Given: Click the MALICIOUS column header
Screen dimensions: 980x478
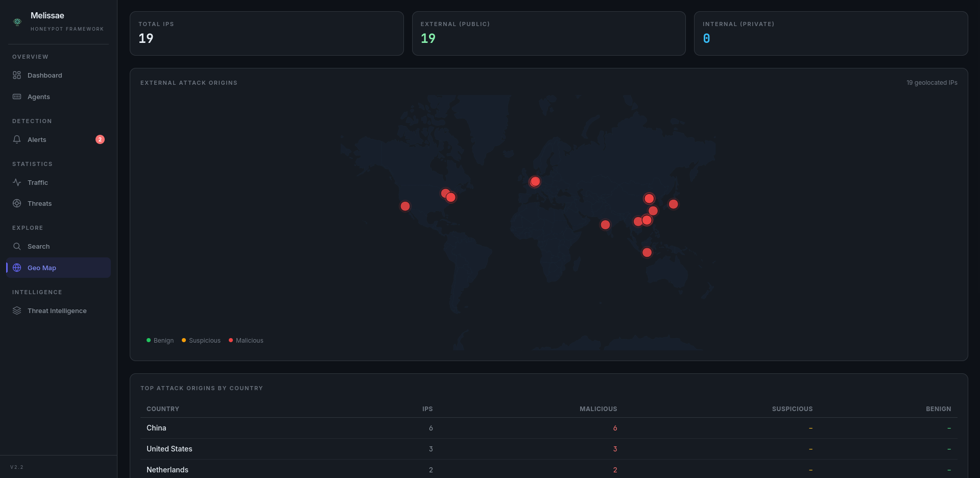Looking at the screenshot, I should tap(599, 409).
